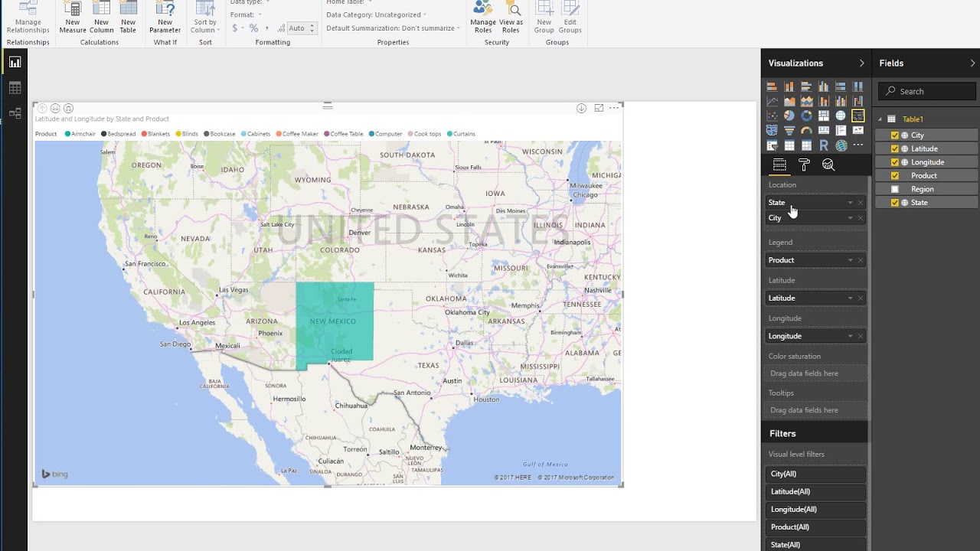This screenshot has height=551, width=980.
Task: Open the City field well dropdown arrow
Action: (x=850, y=218)
